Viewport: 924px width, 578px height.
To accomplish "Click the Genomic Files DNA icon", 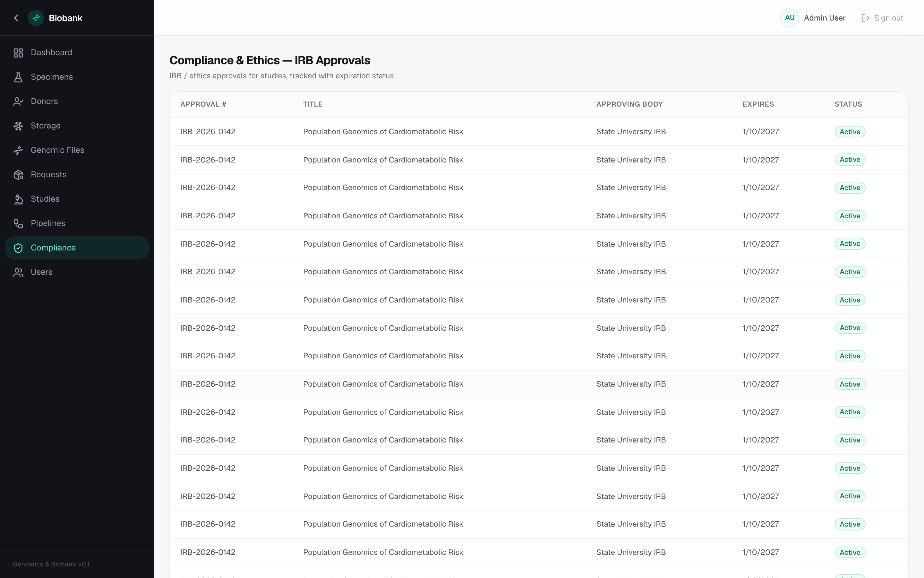I will tap(18, 151).
